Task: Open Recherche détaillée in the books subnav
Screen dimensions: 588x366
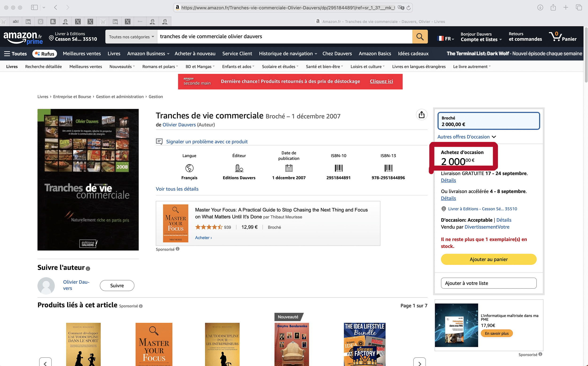Action: click(x=43, y=67)
